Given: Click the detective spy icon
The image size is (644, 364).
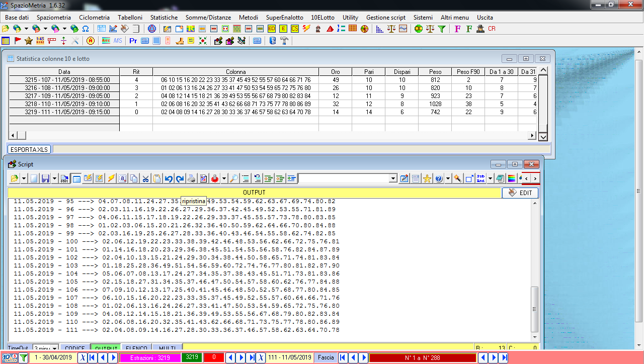Looking at the screenshot, I should pos(480,29).
